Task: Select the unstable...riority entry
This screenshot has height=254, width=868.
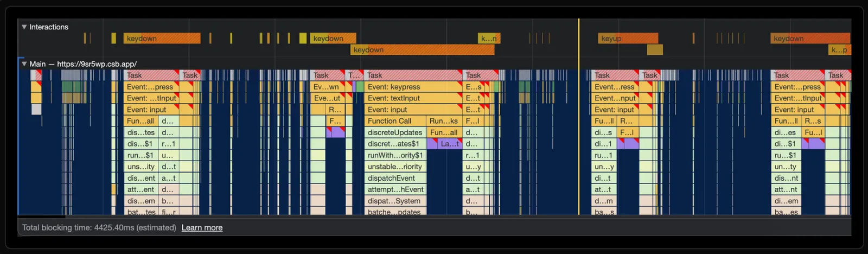Action: pyautogui.click(x=394, y=167)
